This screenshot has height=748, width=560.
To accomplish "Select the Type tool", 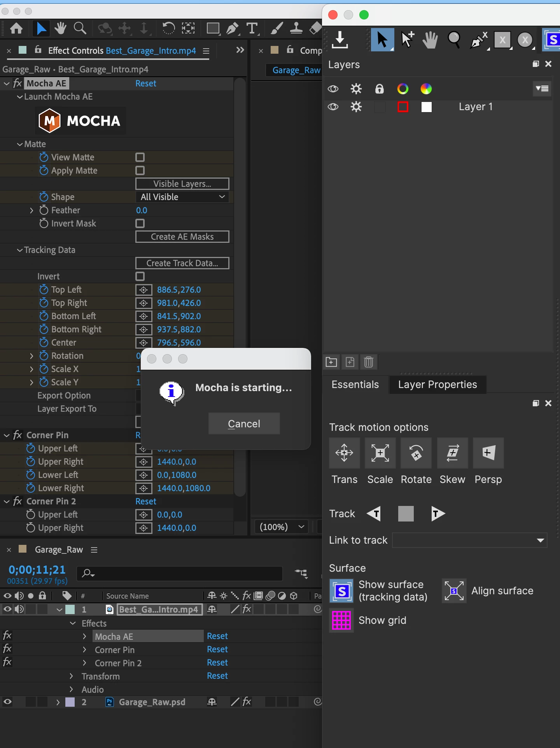I will tap(252, 28).
